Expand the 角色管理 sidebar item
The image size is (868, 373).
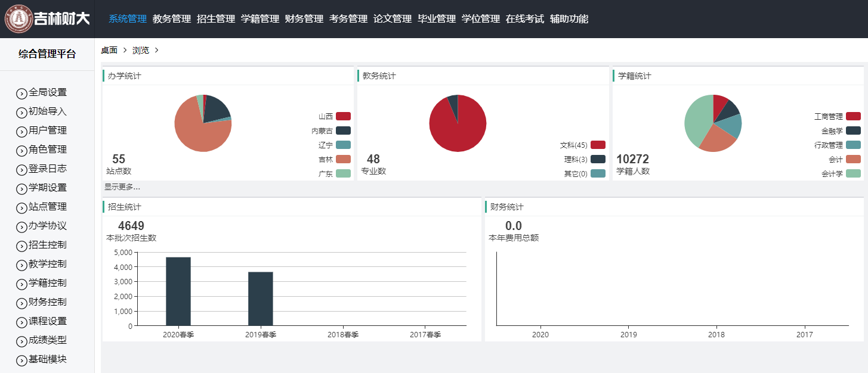click(47, 150)
